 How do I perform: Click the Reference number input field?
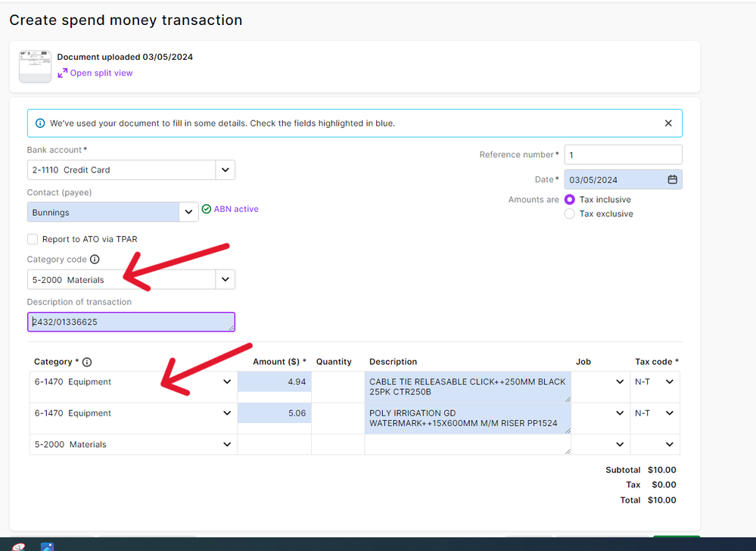click(x=623, y=155)
